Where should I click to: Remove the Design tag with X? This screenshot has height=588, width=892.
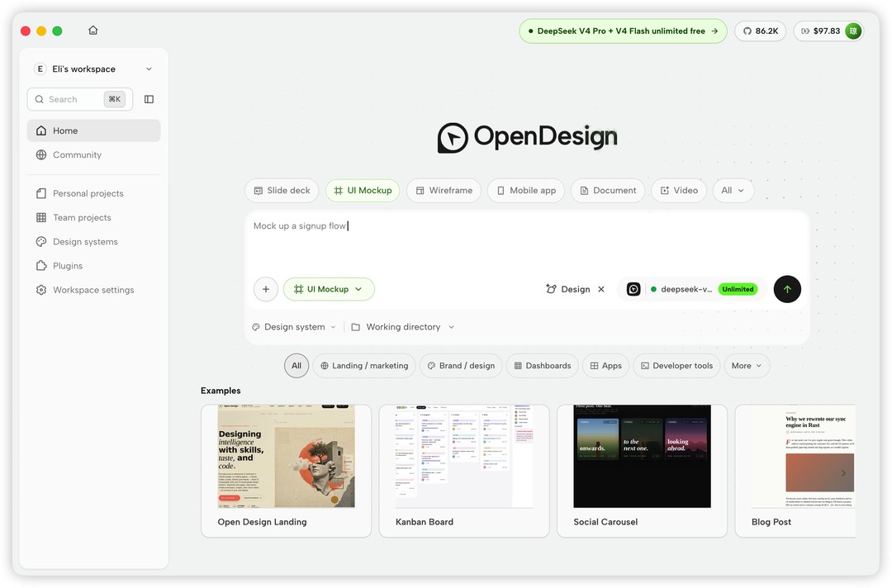600,289
